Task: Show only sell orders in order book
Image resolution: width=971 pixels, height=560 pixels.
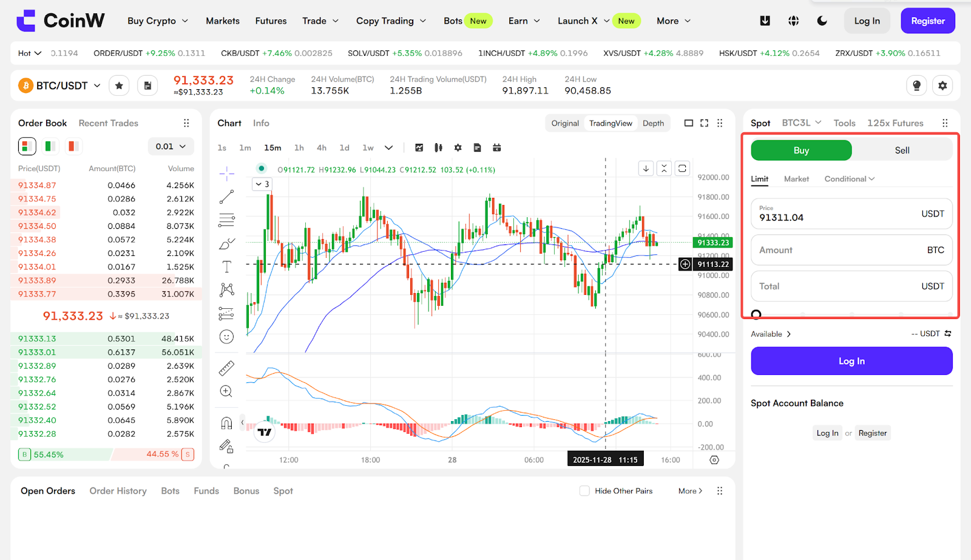Action: pyautogui.click(x=73, y=146)
